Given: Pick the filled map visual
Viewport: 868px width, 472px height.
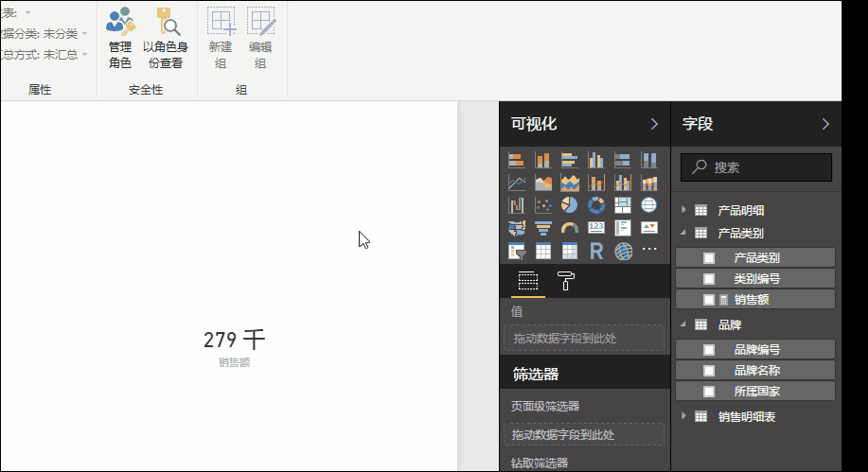Looking at the screenshot, I should coord(516,228).
